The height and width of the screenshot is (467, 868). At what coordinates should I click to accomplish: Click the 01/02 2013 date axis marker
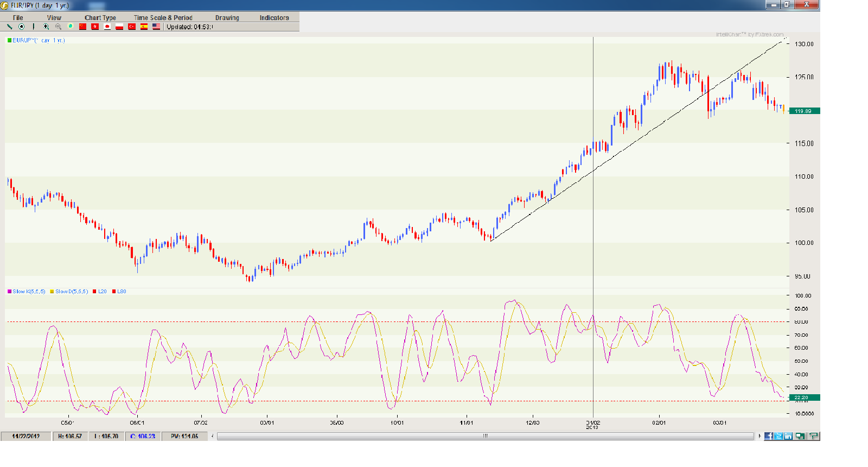[592, 425]
